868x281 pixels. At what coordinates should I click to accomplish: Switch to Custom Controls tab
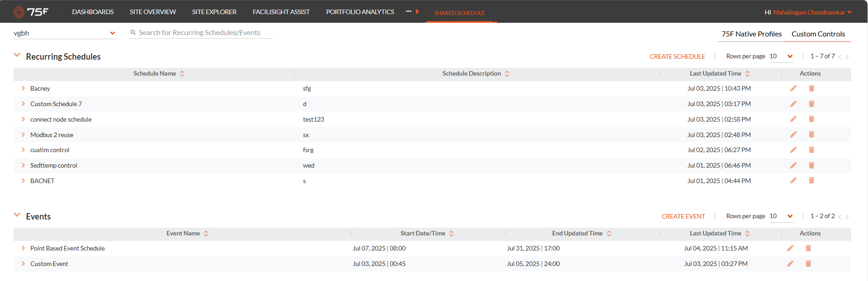[x=818, y=34]
